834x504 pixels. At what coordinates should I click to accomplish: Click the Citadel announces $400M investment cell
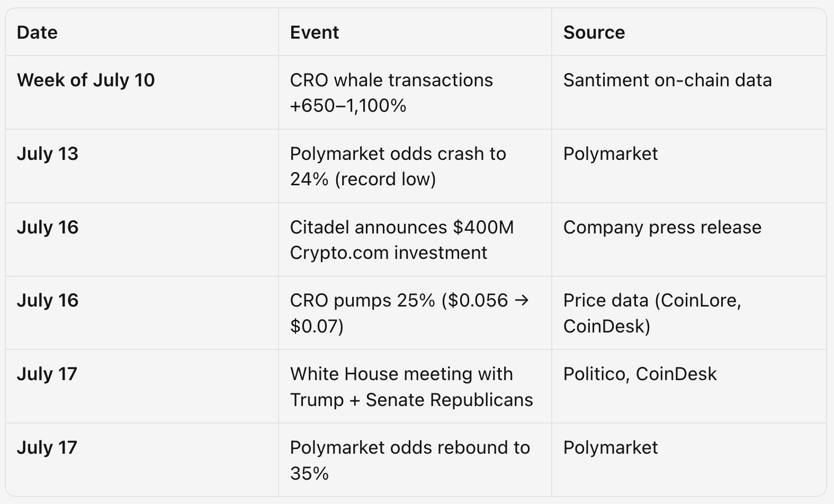(402, 240)
